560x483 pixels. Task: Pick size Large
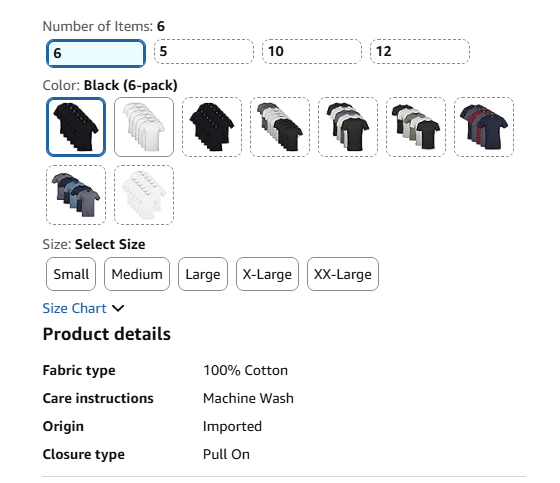point(203,274)
